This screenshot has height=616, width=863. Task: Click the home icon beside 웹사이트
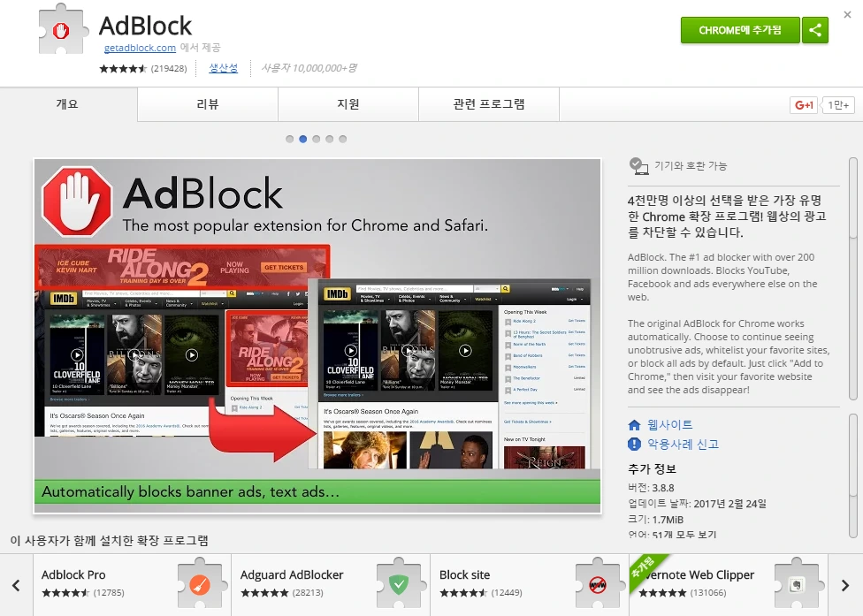tap(634, 424)
